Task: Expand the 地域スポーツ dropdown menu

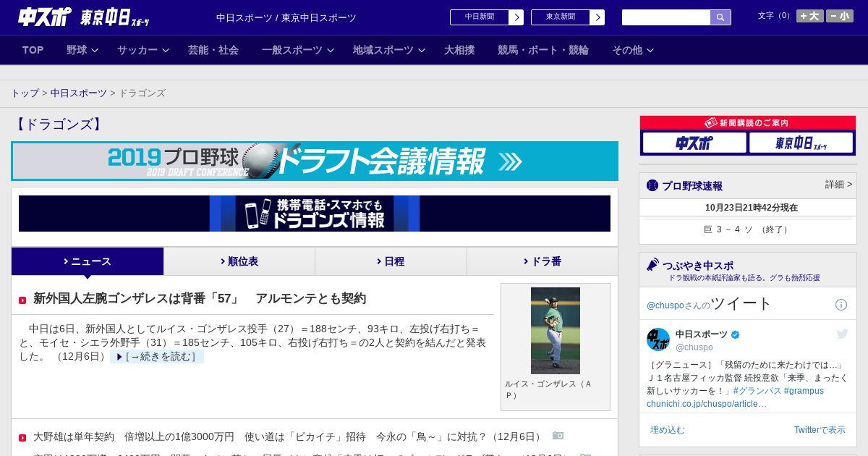Action: point(389,50)
